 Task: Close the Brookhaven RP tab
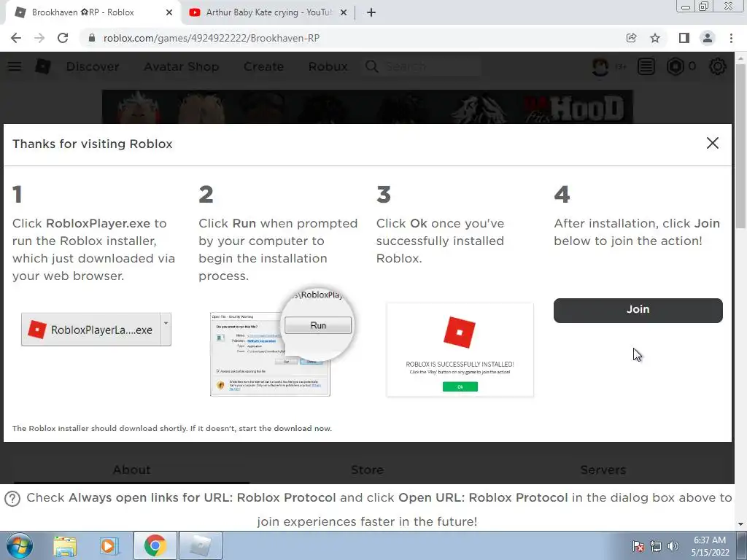tap(169, 12)
